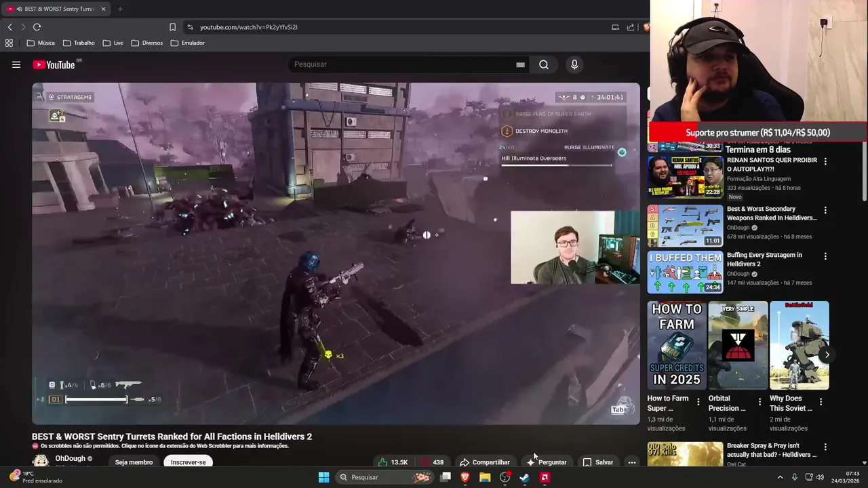The width and height of the screenshot is (868, 488).
Task: Open options for Buffing Every Stratagem video
Action: 825,256
